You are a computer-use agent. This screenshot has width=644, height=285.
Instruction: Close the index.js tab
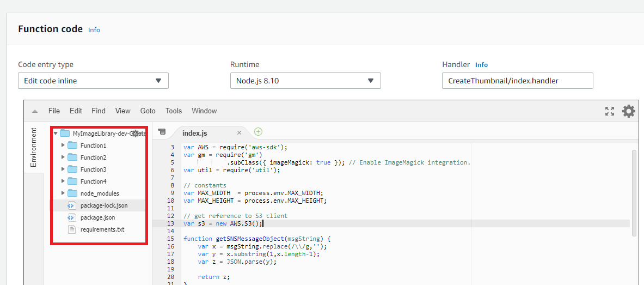pos(239,133)
